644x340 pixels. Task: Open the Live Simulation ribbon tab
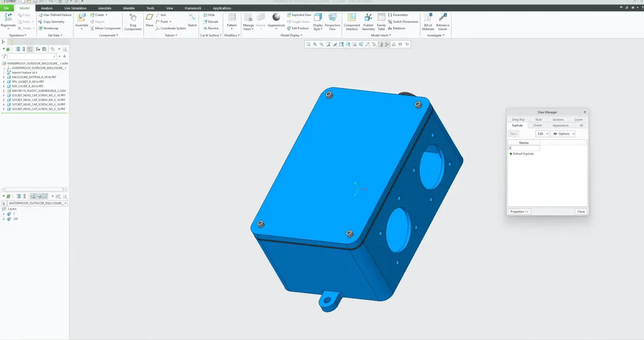coord(75,8)
